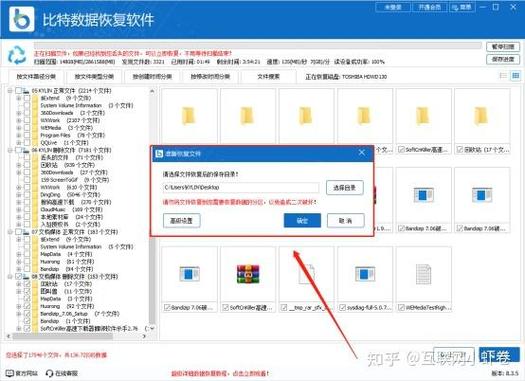Click the Program Files folder icon
Screen dimensions: 525x381
click(35, 135)
